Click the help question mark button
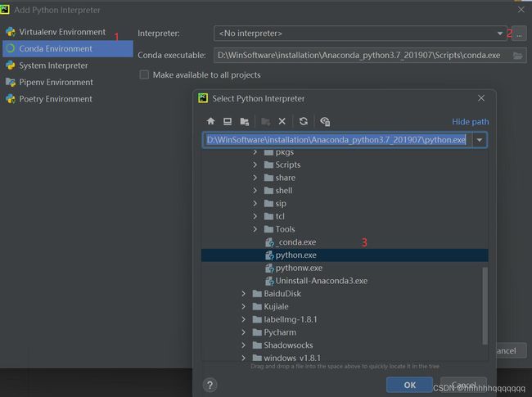 point(210,385)
